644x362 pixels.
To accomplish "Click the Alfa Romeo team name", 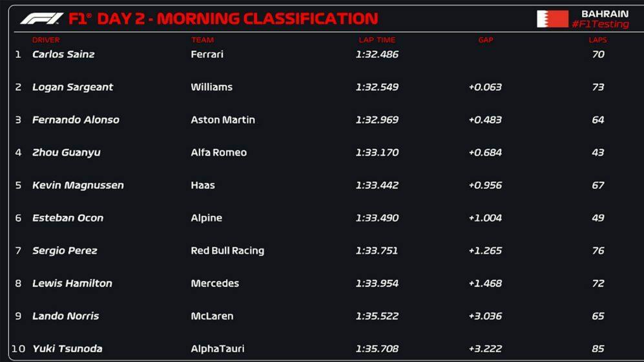I will coord(218,152).
